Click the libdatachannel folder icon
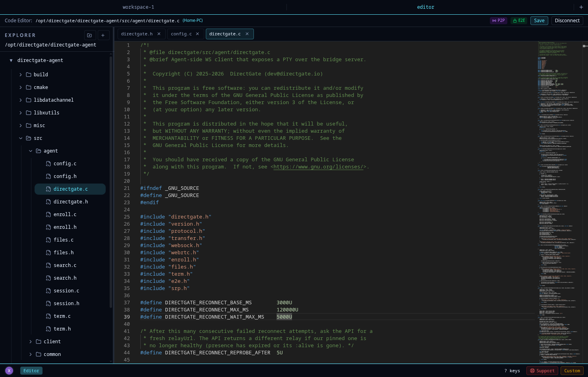 [x=29, y=100]
